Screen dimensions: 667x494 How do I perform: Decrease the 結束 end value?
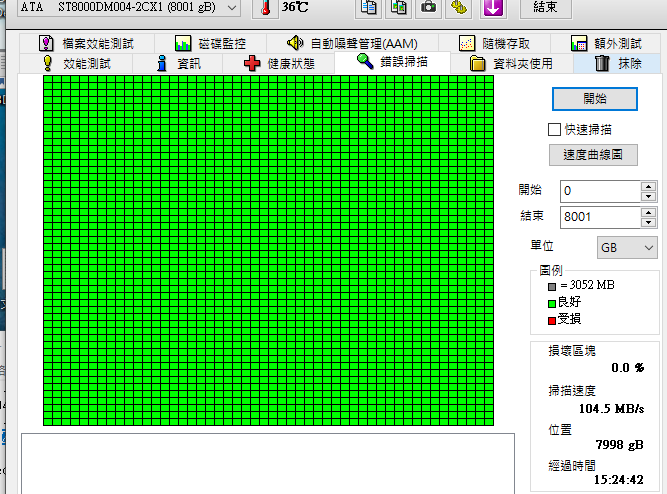(649, 222)
